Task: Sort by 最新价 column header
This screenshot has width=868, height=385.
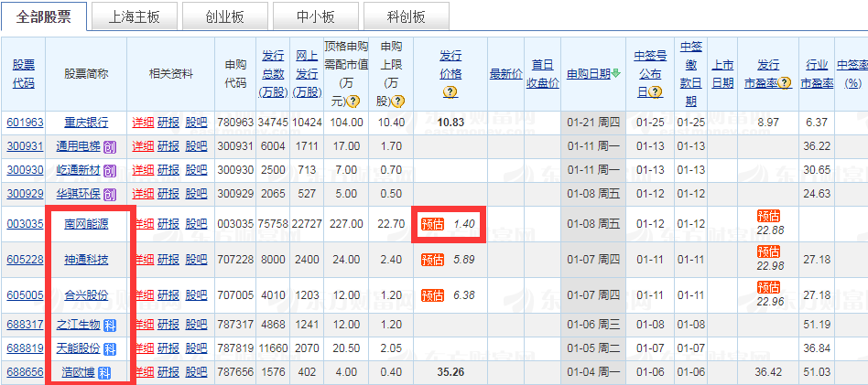Action: (506, 73)
